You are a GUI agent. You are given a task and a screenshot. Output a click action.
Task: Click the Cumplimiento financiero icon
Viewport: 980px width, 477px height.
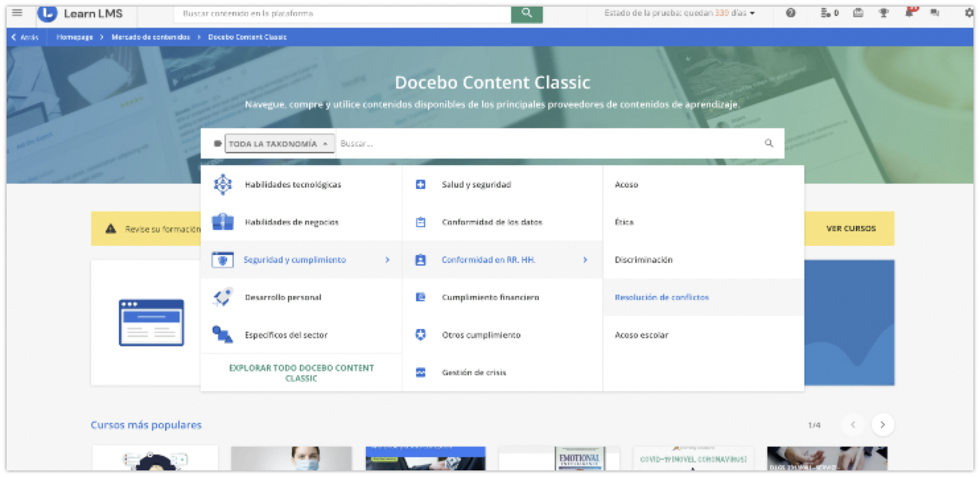click(x=421, y=297)
